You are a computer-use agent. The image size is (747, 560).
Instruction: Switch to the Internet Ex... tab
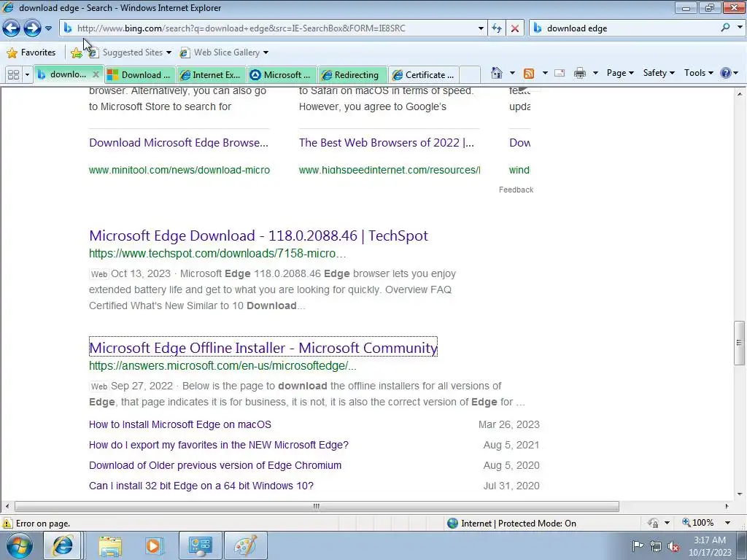(211, 75)
